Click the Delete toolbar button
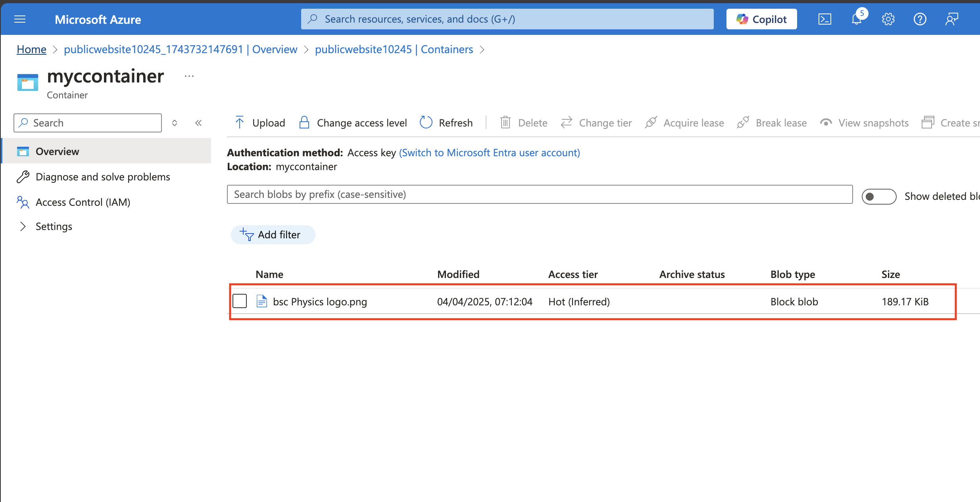The width and height of the screenshot is (980, 502). pos(523,123)
